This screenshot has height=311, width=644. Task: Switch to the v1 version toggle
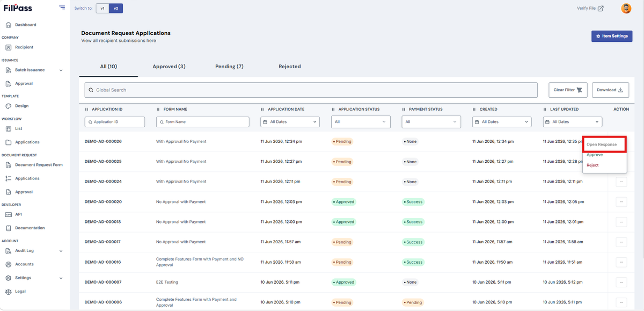coord(103,9)
